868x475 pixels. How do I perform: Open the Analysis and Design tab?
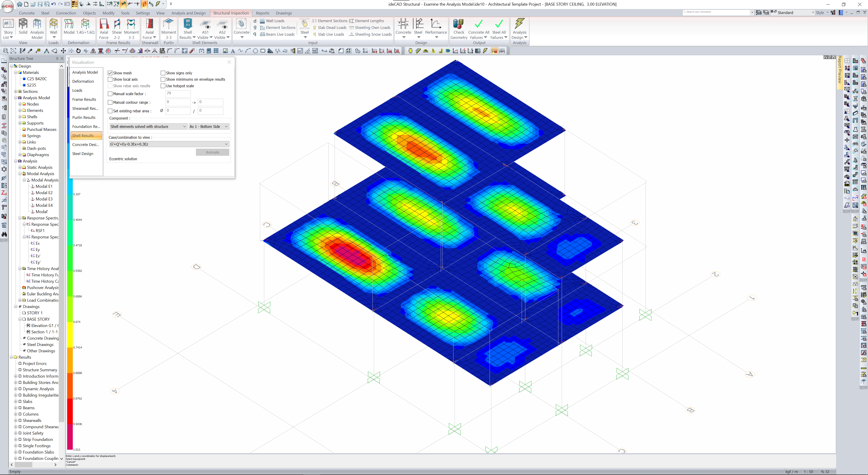point(188,13)
